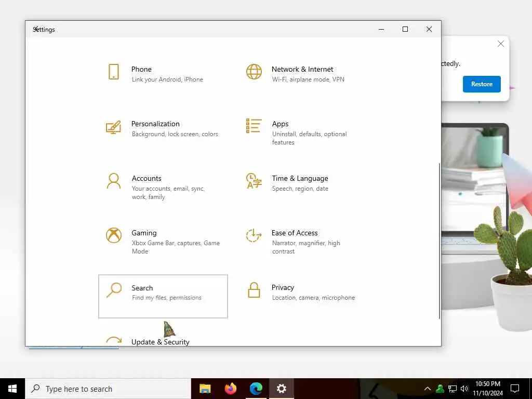Launch File Explorer from the taskbar
The width and height of the screenshot is (532, 399).
coord(205,389)
